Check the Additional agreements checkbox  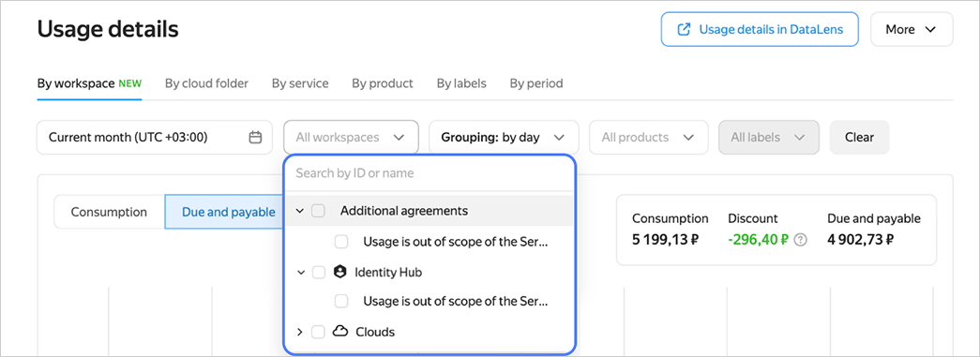[318, 211]
